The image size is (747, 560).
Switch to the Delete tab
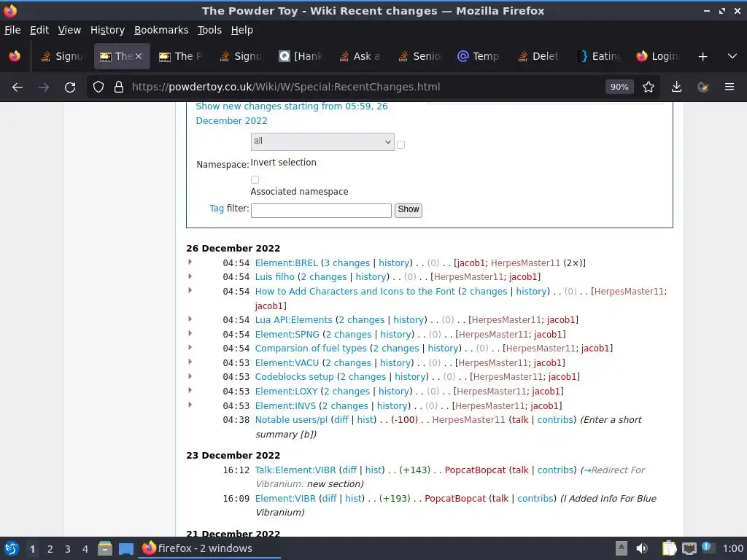pos(539,57)
